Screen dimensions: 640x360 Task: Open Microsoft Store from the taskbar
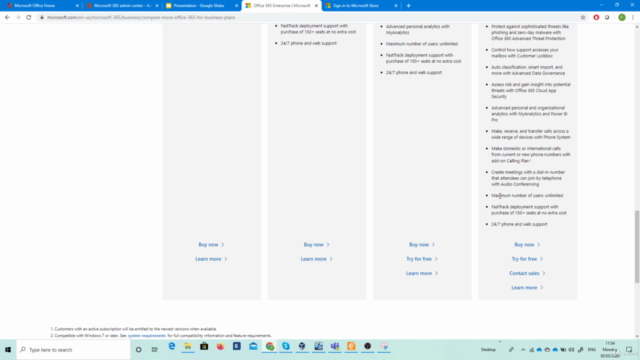point(204,347)
